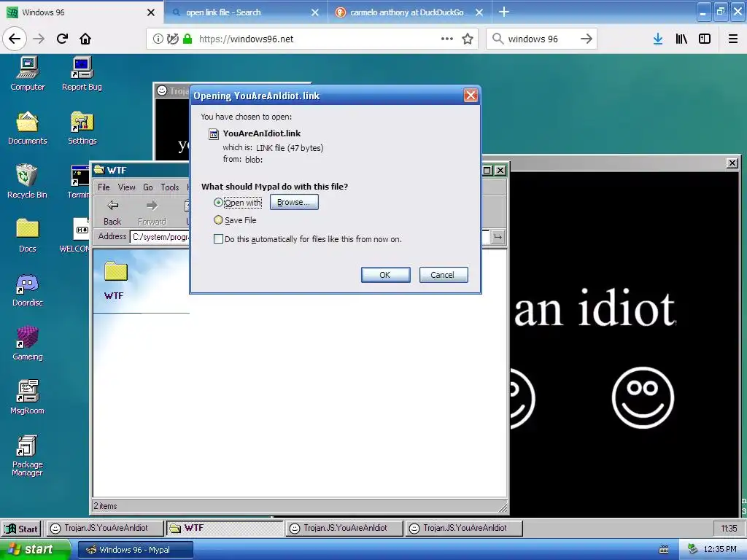Submit search with the search bar arrow
This screenshot has width=747, height=560.
point(587,39)
